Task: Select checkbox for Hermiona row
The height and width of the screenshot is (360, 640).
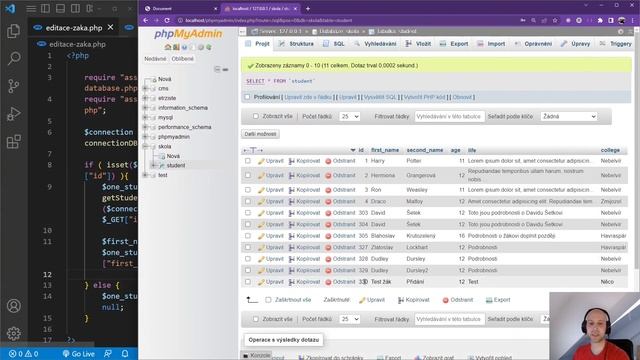Action: [x=248, y=175]
